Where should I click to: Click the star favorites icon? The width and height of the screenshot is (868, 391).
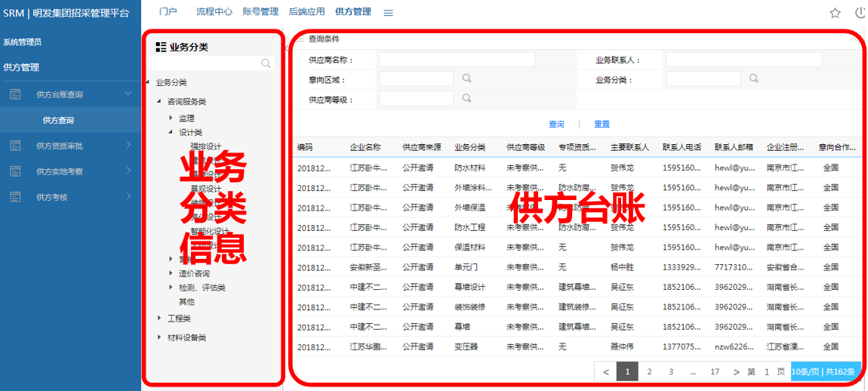(x=835, y=13)
